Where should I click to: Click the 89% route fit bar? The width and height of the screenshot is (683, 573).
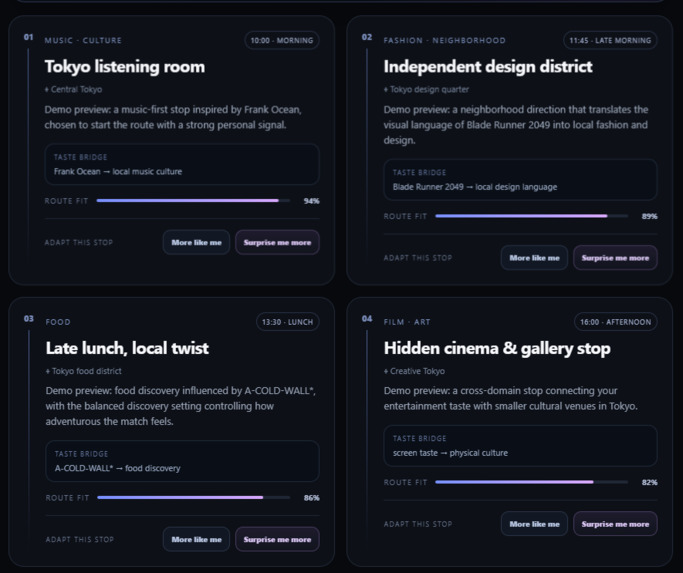pos(532,216)
